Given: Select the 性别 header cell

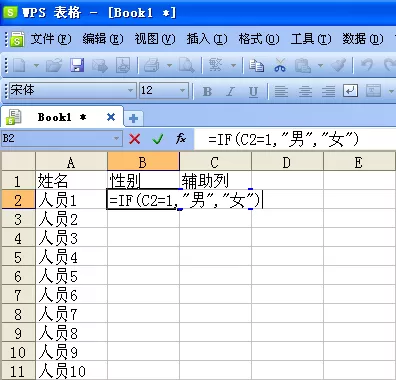Looking at the screenshot, I should tap(143, 181).
